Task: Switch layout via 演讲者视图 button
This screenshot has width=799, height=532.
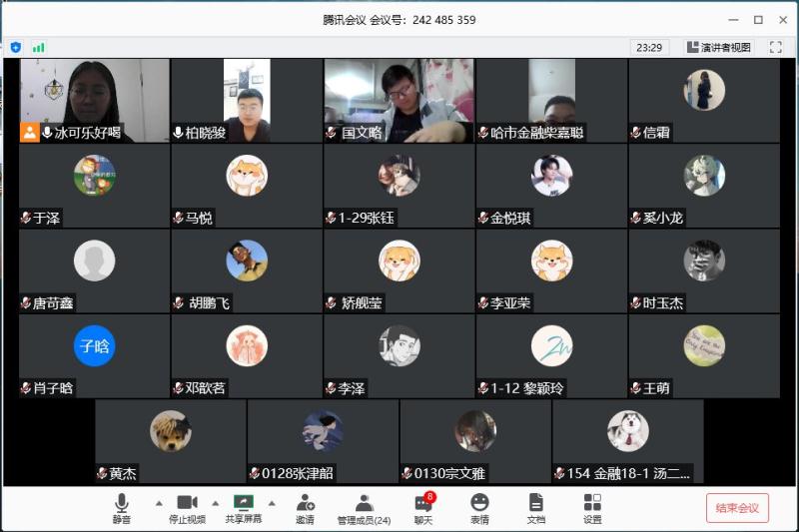Action: coord(718,47)
